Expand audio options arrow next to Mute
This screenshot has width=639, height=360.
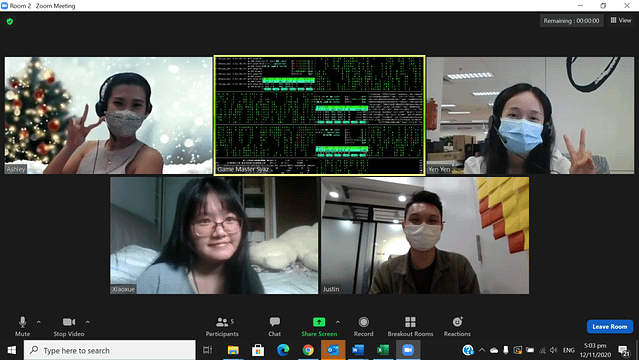point(39,322)
